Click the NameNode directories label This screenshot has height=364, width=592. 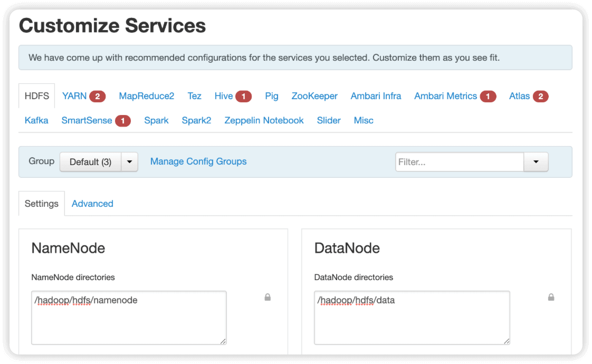(x=73, y=277)
